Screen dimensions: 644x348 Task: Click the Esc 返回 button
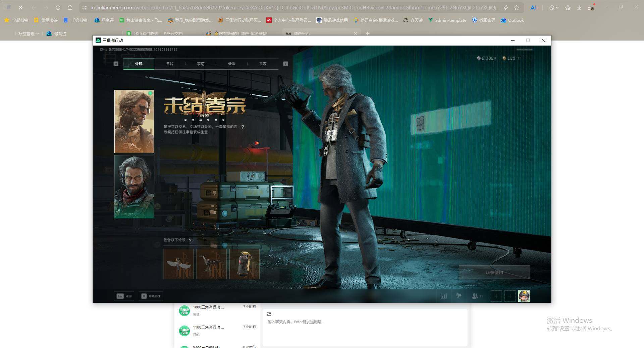124,296
